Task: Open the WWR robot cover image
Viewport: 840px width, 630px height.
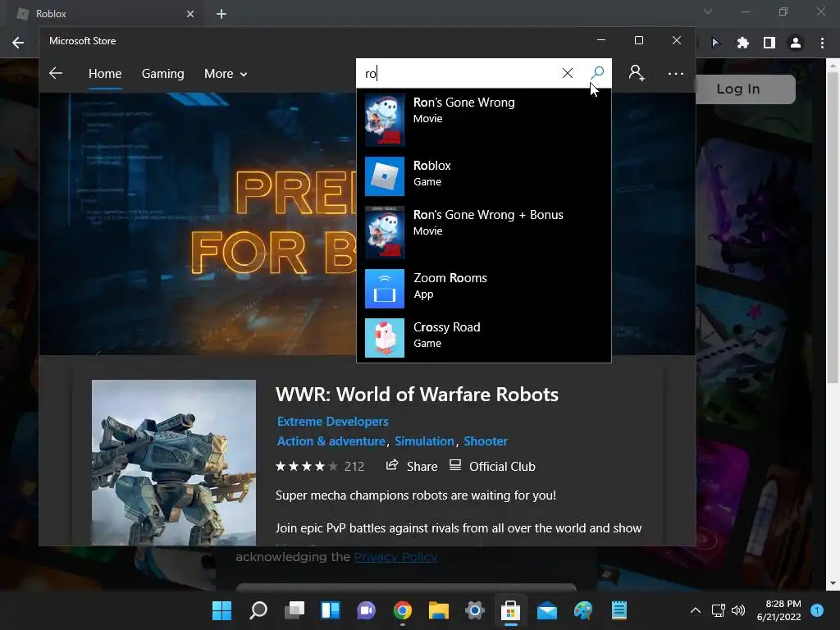Action: (x=174, y=463)
